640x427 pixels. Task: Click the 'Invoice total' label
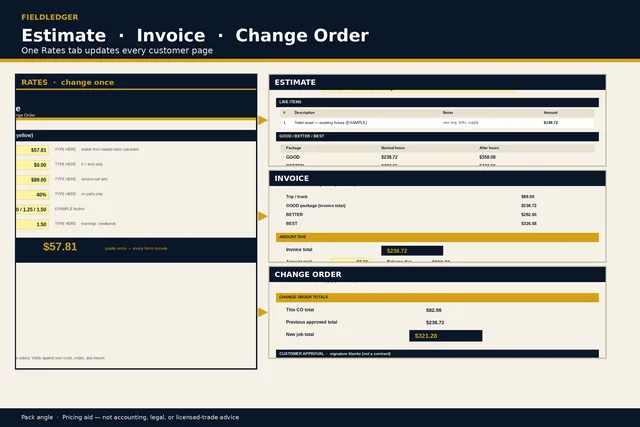coord(299,249)
